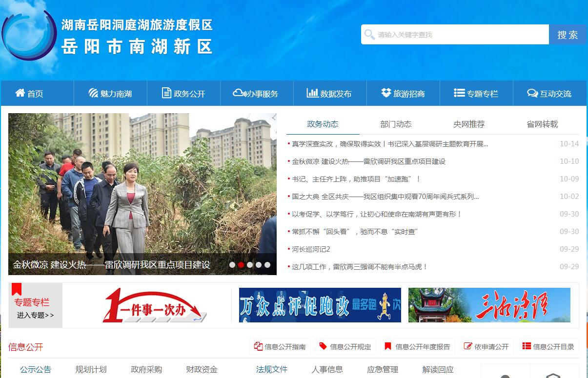
Task: Click the edit icon beside 依申请公开
Action: [467, 346]
